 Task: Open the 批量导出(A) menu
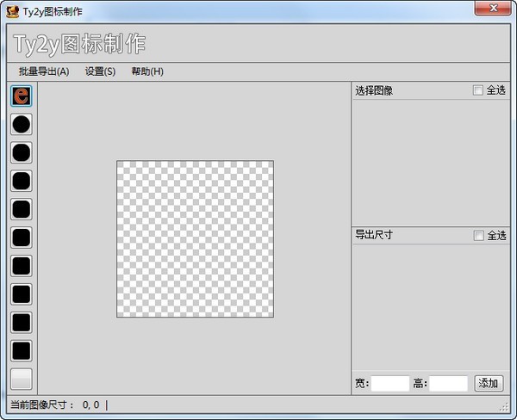[44, 71]
